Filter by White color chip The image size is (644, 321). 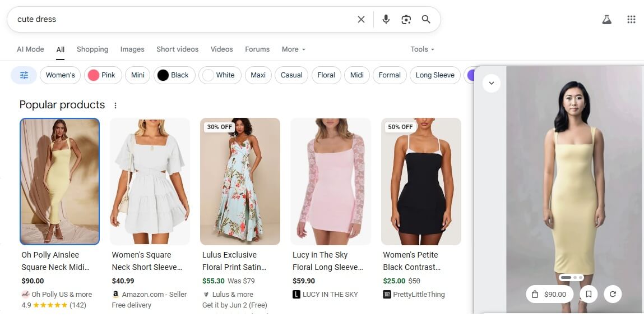coord(220,75)
